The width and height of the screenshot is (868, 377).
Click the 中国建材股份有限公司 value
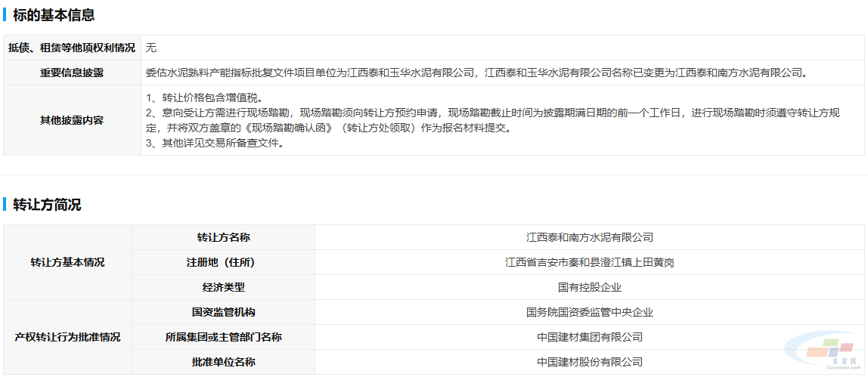(590, 362)
